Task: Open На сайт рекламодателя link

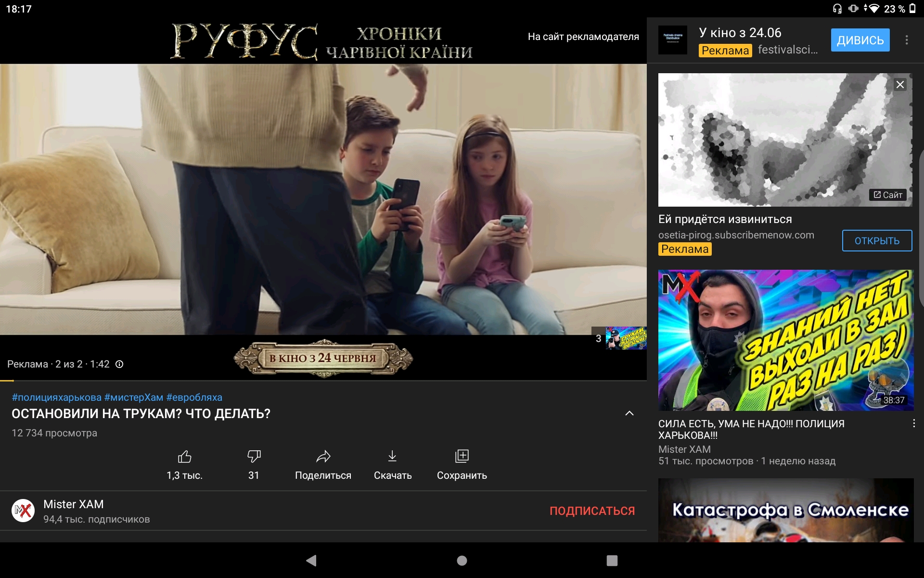Action: [x=583, y=37]
